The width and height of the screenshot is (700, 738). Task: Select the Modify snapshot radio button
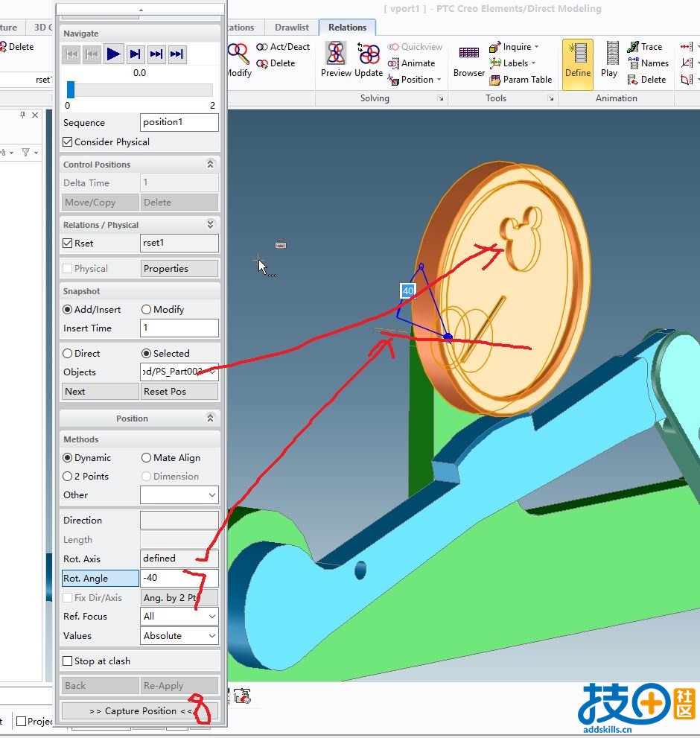click(x=147, y=309)
